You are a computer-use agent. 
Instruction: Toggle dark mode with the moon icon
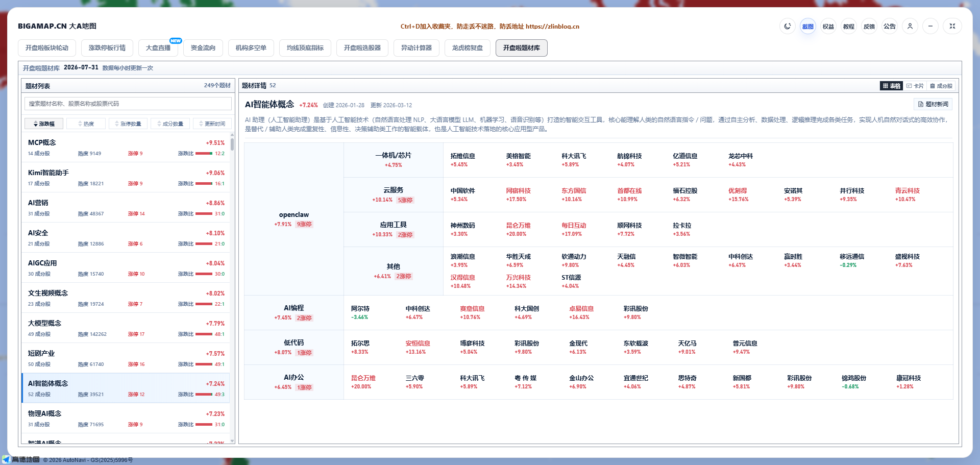(x=788, y=26)
